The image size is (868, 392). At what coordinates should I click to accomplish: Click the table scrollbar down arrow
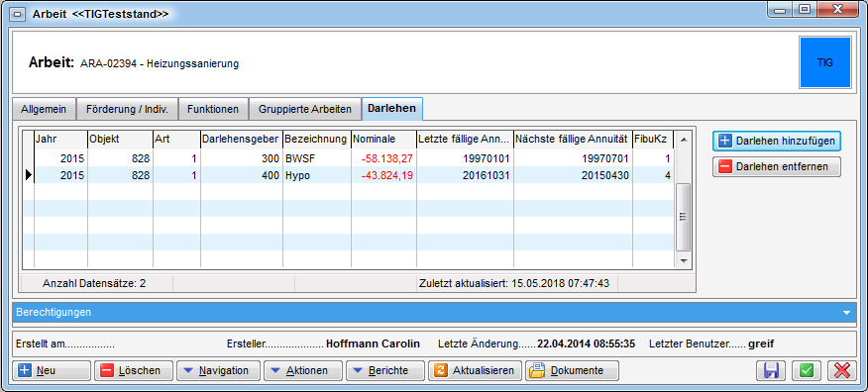click(683, 260)
